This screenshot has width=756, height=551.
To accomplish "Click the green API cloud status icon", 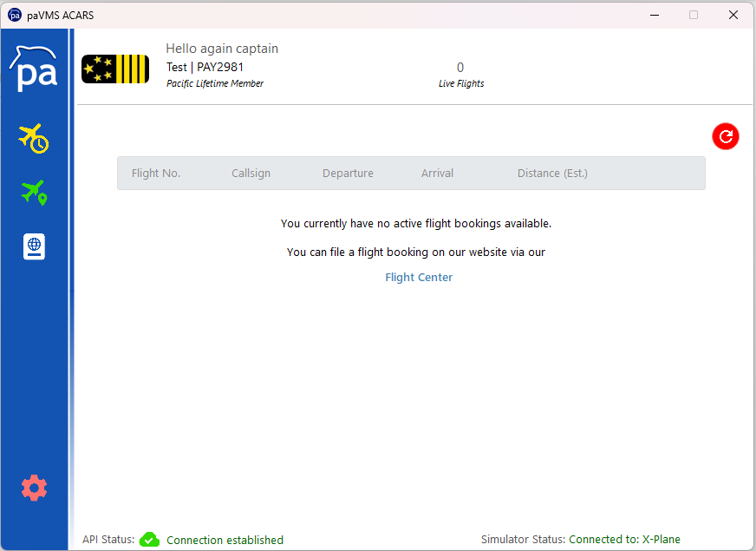I will [149, 540].
